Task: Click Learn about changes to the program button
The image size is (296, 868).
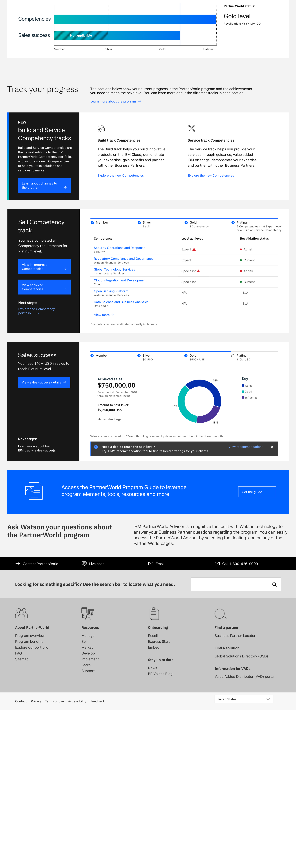Action: (x=44, y=185)
